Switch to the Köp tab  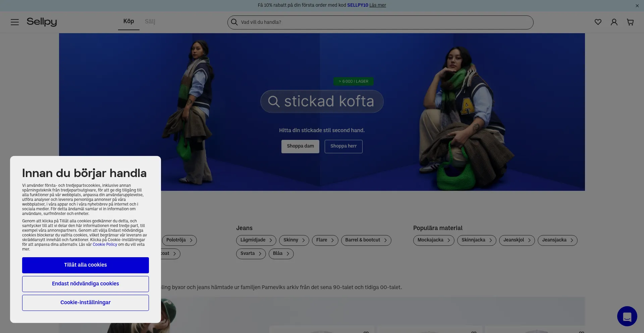128,21
